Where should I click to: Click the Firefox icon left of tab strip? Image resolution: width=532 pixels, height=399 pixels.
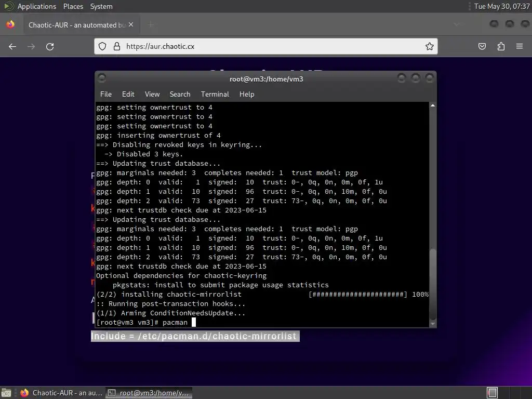click(x=10, y=24)
